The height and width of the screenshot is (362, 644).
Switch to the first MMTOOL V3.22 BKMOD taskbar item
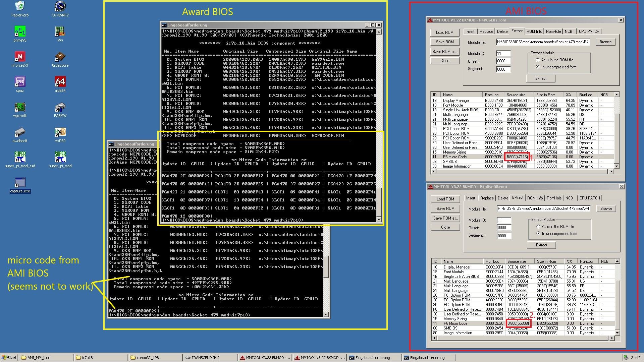(x=265, y=358)
